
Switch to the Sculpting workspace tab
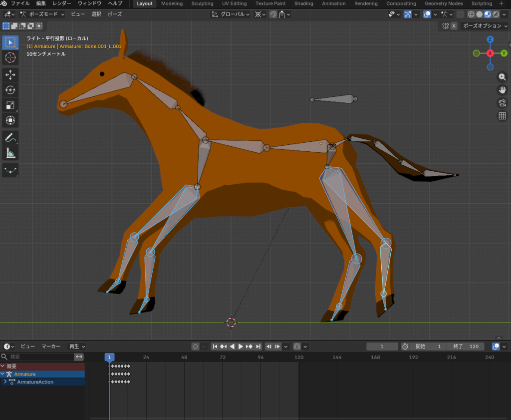(x=202, y=3)
